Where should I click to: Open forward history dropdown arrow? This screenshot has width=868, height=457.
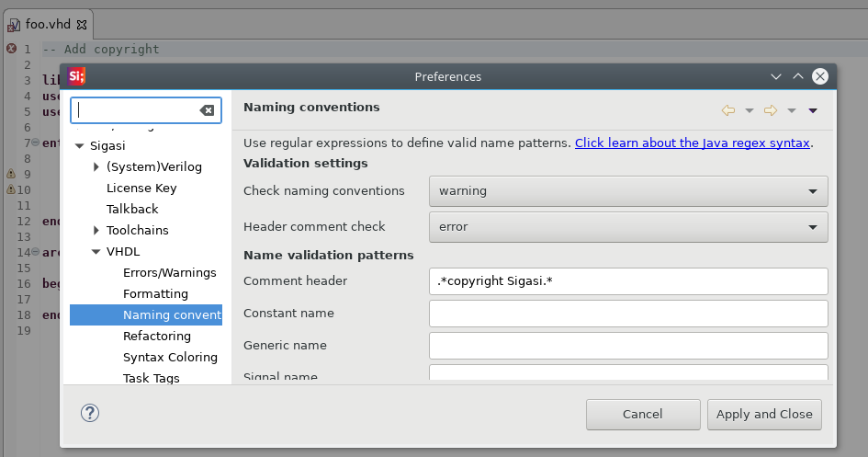click(x=792, y=110)
